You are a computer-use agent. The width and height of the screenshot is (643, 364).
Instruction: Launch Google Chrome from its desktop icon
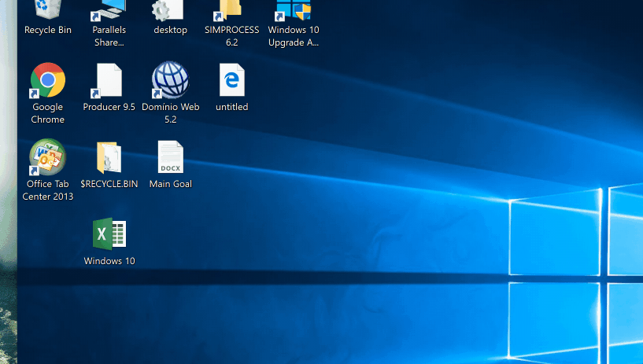point(47,80)
